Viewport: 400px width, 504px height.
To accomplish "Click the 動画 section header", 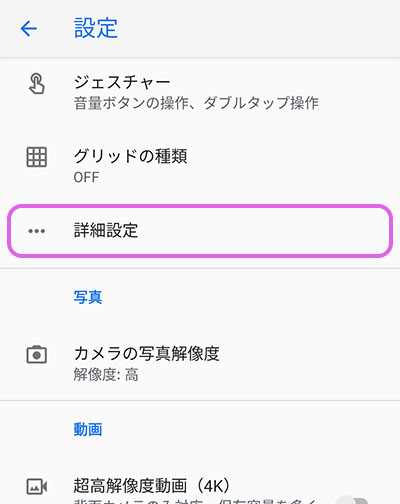I will 88,429.
